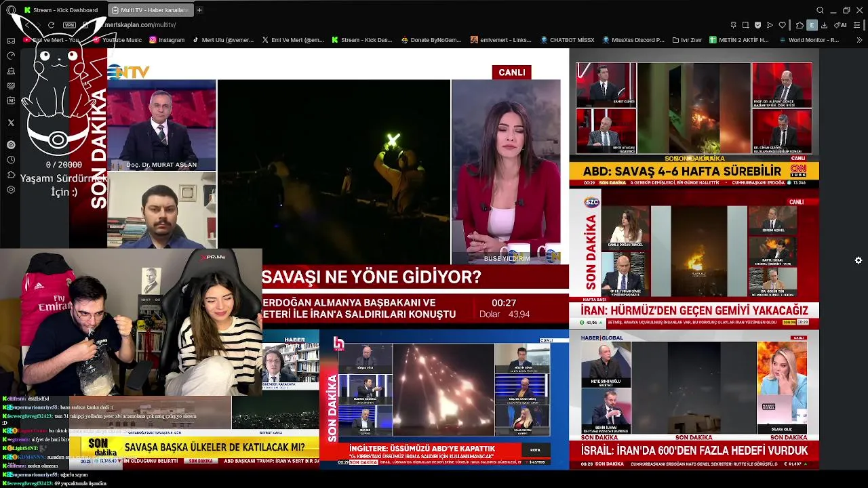Click the Haber Global stream thumbnail

click(x=694, y=399)
